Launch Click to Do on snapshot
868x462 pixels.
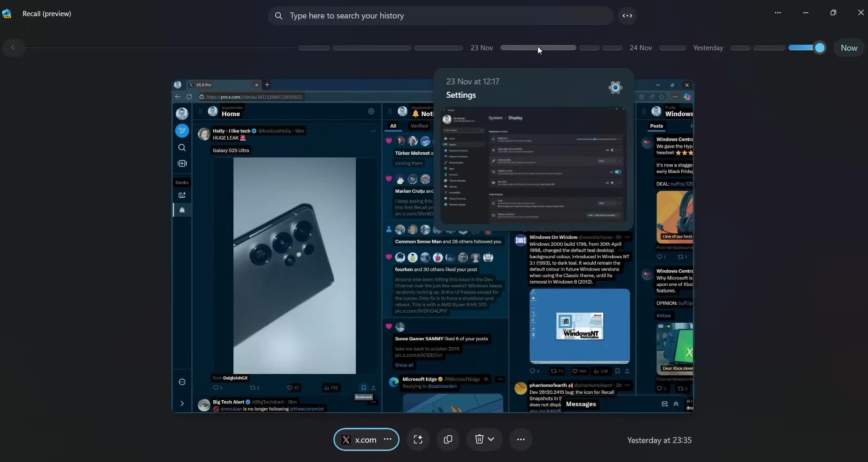tap(418, 440)
